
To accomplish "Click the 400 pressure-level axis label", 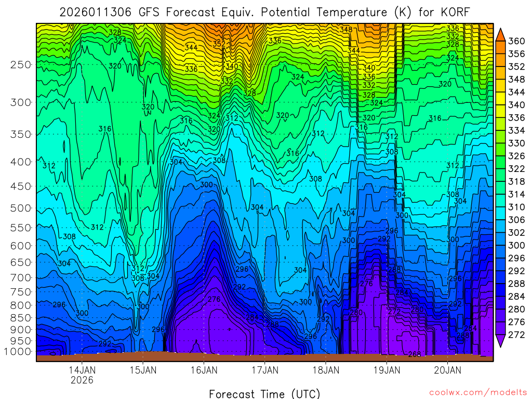I will pos(21,162).
